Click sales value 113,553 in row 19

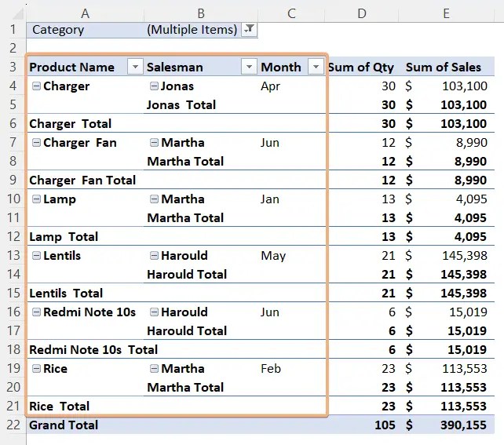coord(465,369)
